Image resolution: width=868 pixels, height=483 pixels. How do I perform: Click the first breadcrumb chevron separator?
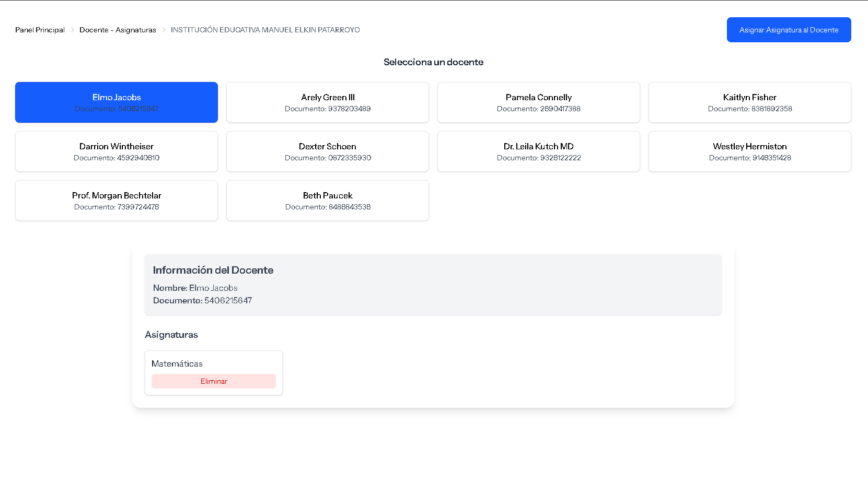tap(72, 30)
